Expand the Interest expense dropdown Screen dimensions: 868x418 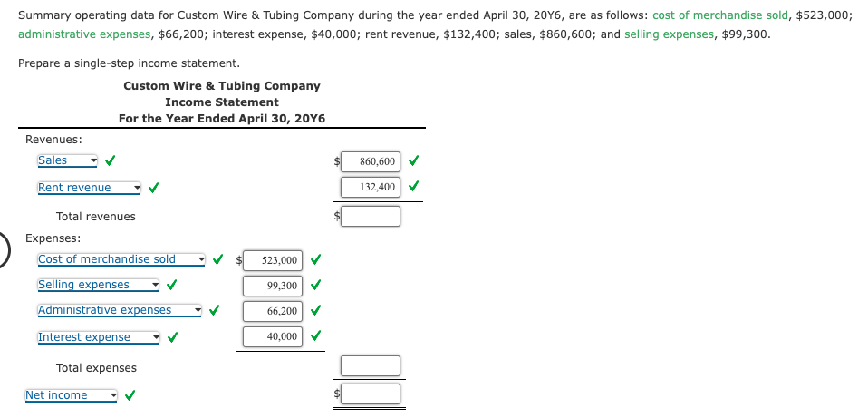point(99,337)
